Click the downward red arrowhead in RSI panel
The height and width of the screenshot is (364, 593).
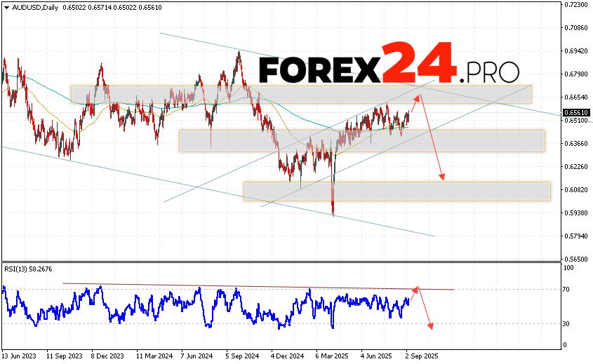pos(429,326)
